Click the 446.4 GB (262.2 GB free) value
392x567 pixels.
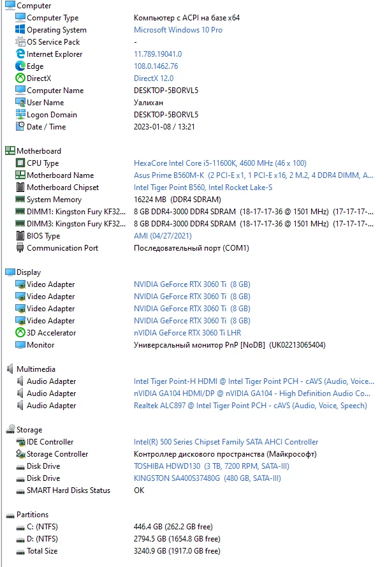point(173,527)
